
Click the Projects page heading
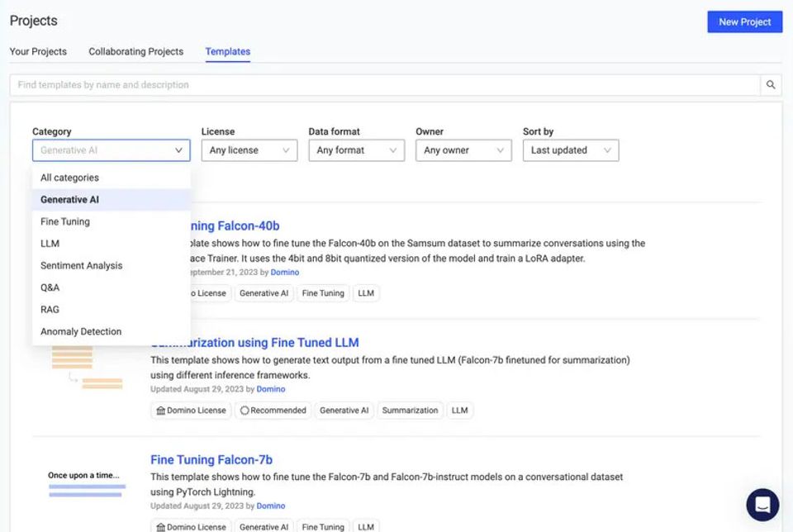coord(33,21)
